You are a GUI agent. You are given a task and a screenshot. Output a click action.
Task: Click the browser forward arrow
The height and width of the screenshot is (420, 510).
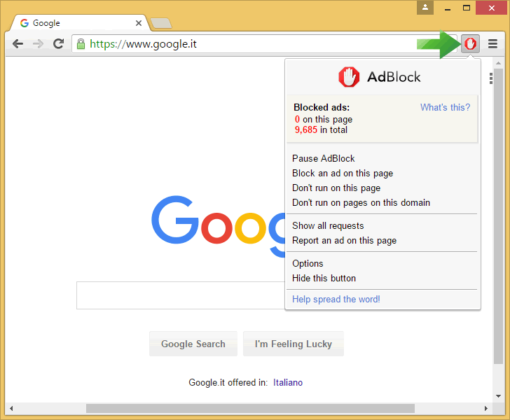coord(38,43)
